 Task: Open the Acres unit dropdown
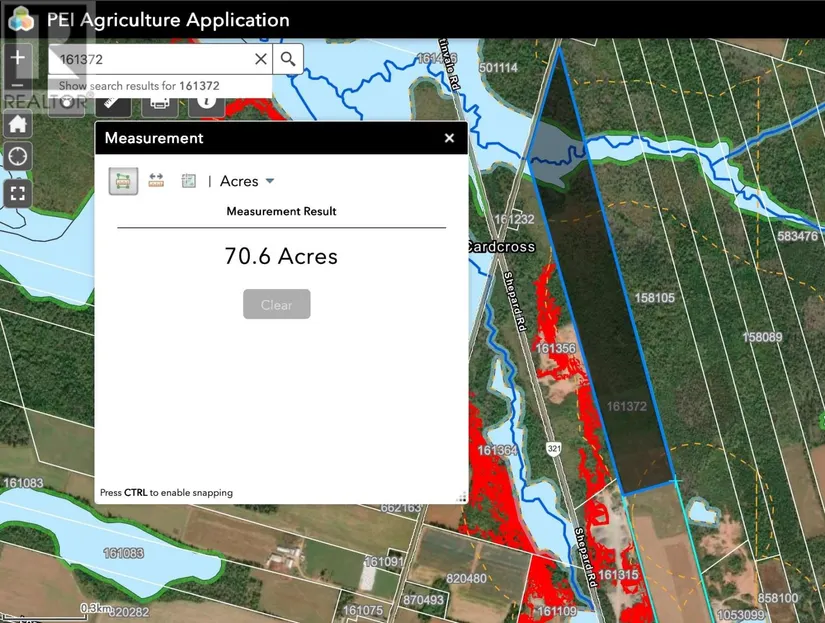247,181
